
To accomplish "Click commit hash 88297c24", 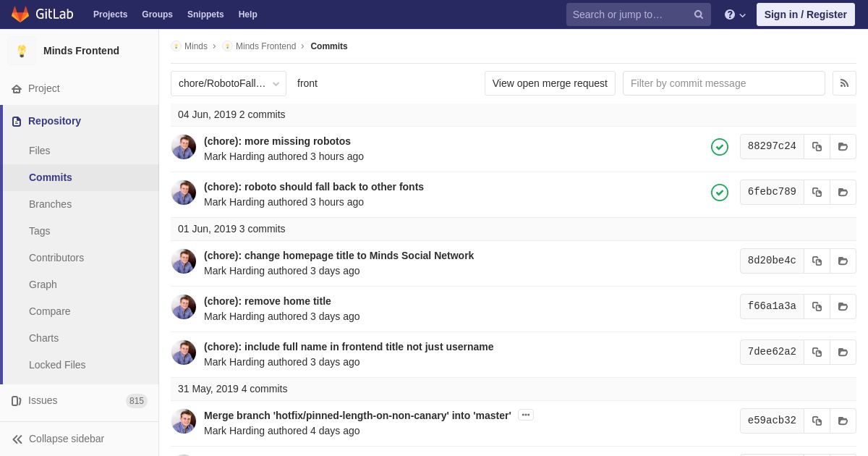I will point(772,146).
